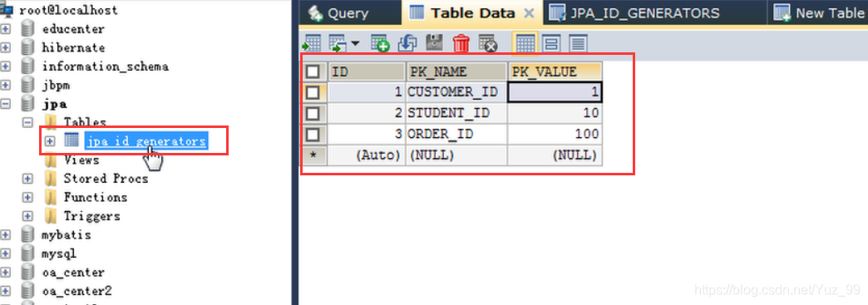868x305 pixels.
Task: Check the ORDER_ID row checkbox
Action: 313,134
